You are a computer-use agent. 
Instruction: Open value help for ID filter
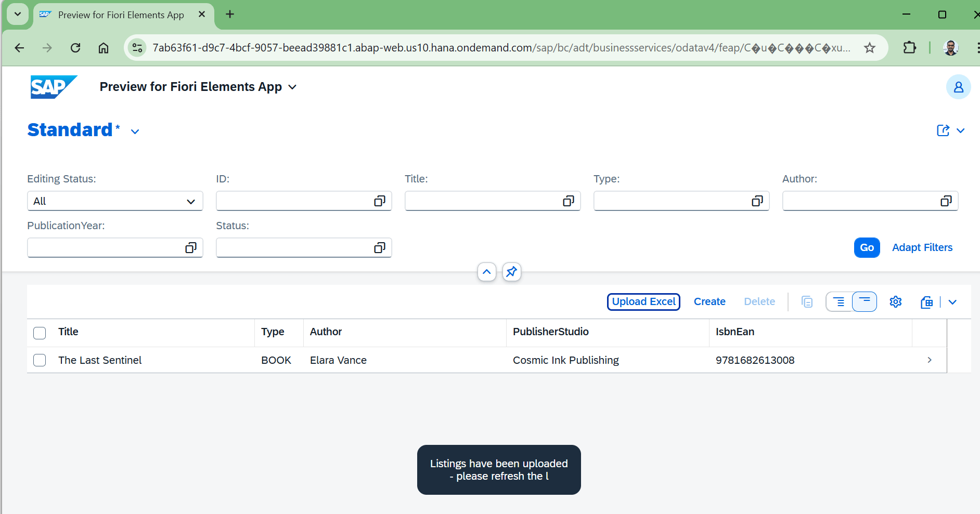click(x=380, y=201)
